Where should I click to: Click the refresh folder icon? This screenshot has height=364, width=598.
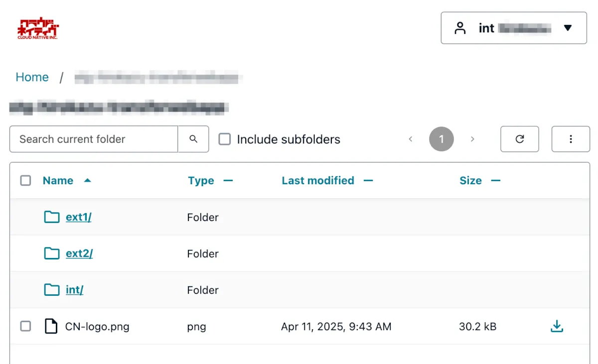tap(519, 139)
